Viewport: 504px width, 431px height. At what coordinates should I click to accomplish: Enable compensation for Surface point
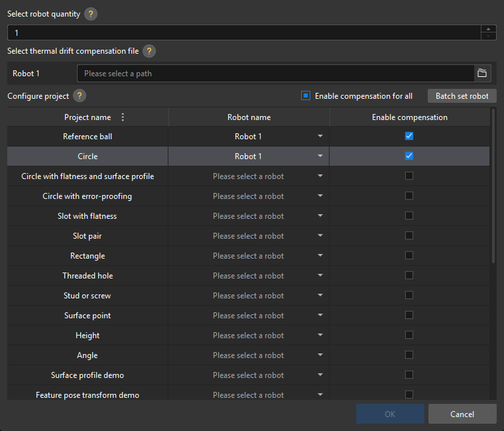(x=409, y=316)
